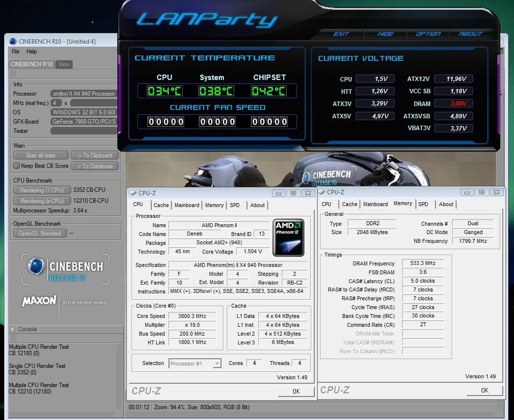Select the Mainboard tab in left CPU-Z window
This screenshot has height=420, width=514.
(187, 205)
